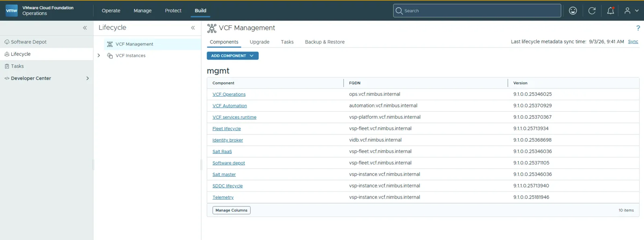Click the Manage Columns button

click(231, 210)
